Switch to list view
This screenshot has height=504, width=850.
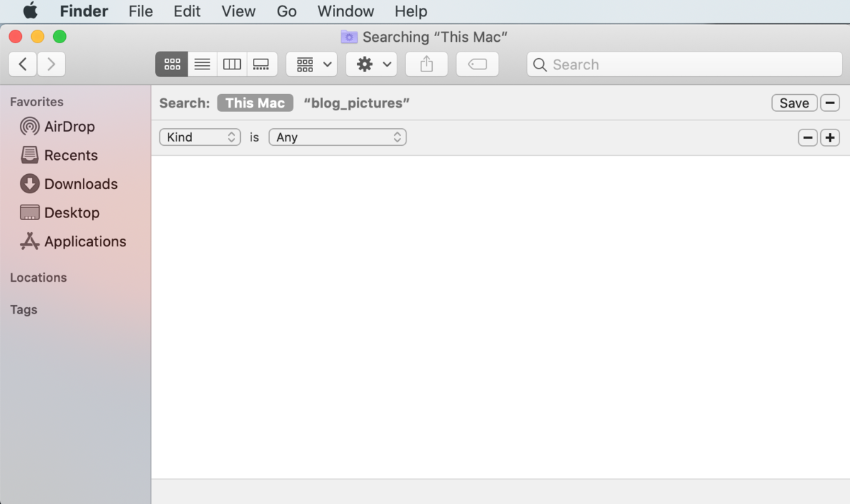pyautogui.click(x=202, y=64)
